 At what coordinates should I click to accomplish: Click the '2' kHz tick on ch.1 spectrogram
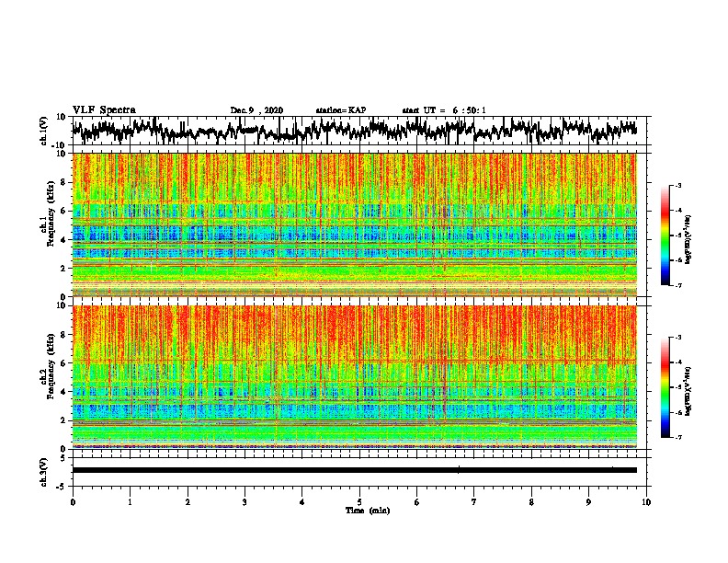tap(63, 268)
